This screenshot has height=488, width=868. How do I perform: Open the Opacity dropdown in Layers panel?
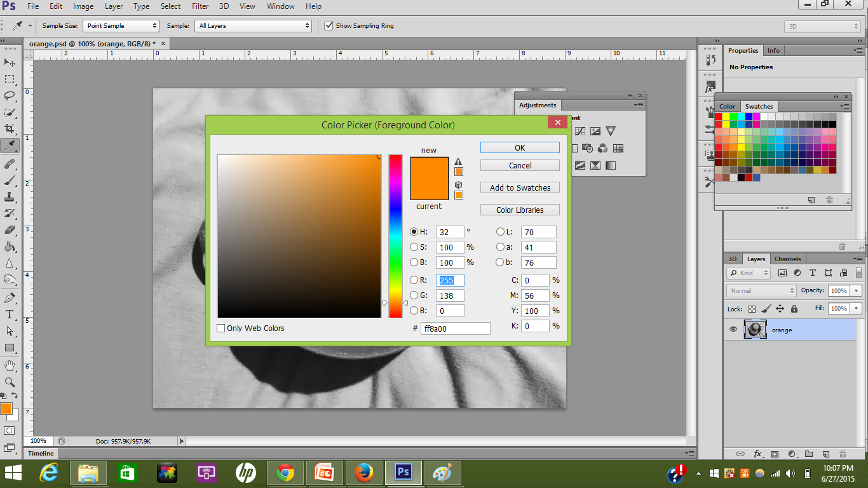855,290
